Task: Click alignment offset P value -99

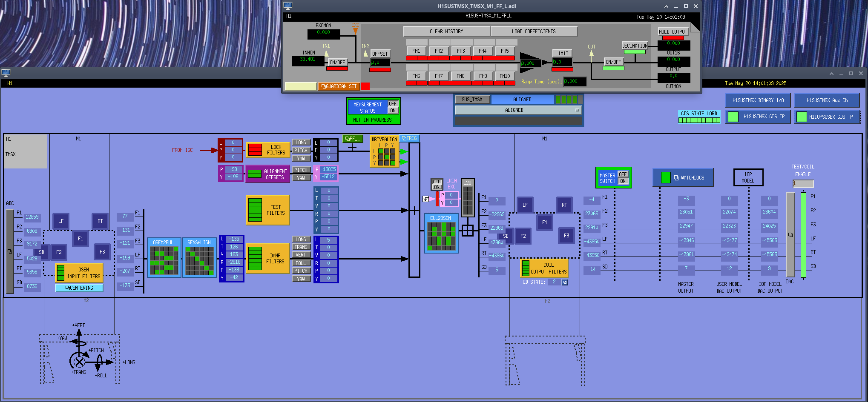Action: point(233,169)
